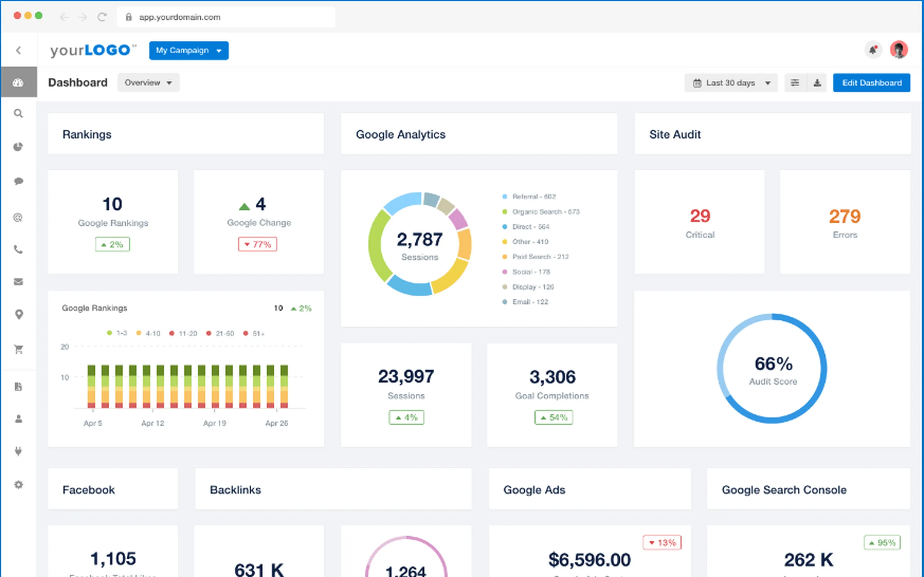This screenshot has height=577, width=924.
Task: Open the Overview view dropdown
Action: 148,83
